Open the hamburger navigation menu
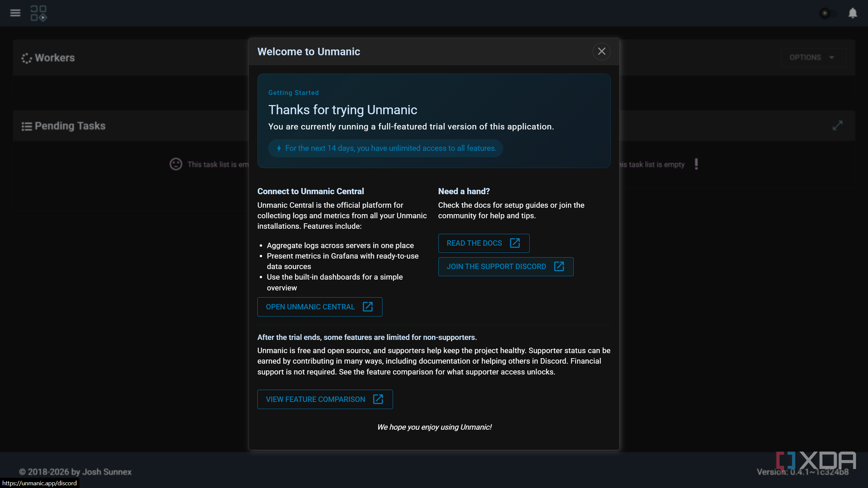 coord(15,13)
